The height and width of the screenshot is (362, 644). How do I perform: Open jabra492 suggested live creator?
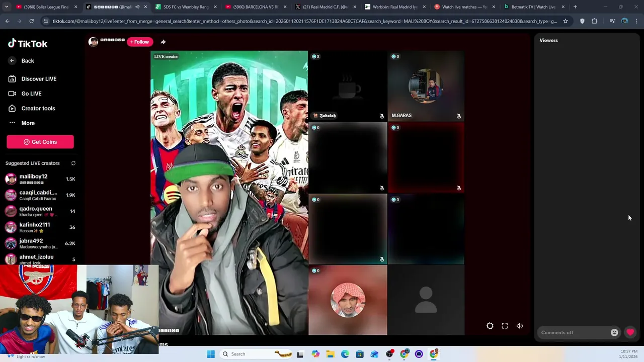[40, 243]
